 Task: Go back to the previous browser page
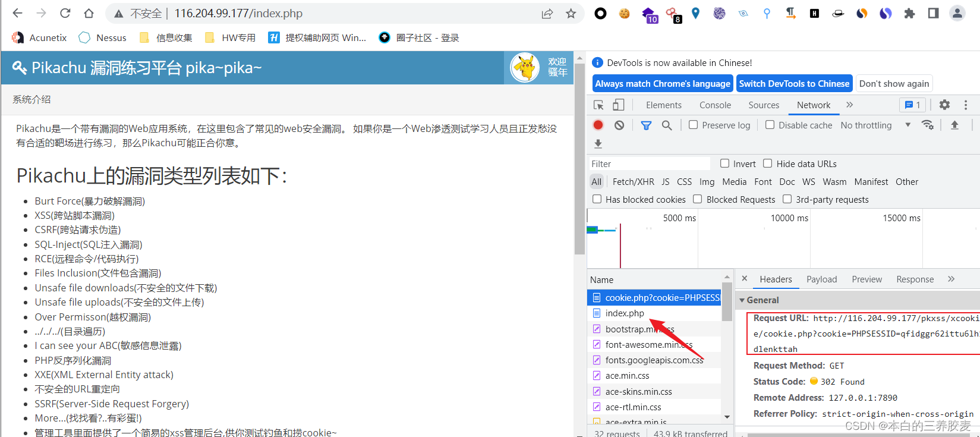coord(18,13)
